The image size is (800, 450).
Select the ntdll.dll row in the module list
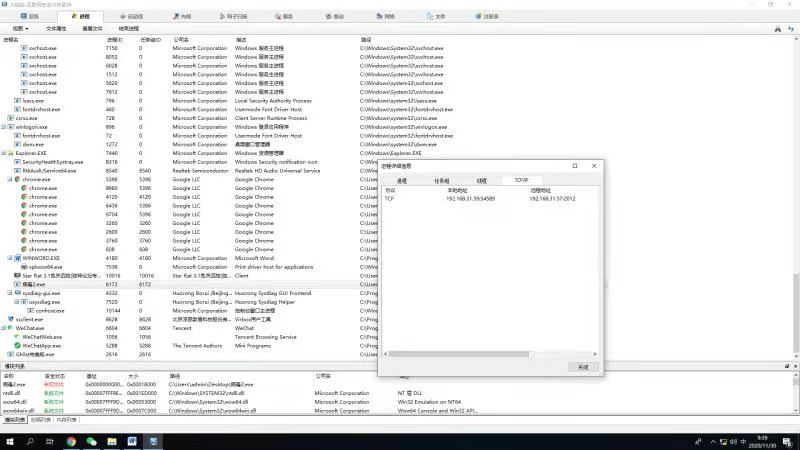(x=398, y=393)
